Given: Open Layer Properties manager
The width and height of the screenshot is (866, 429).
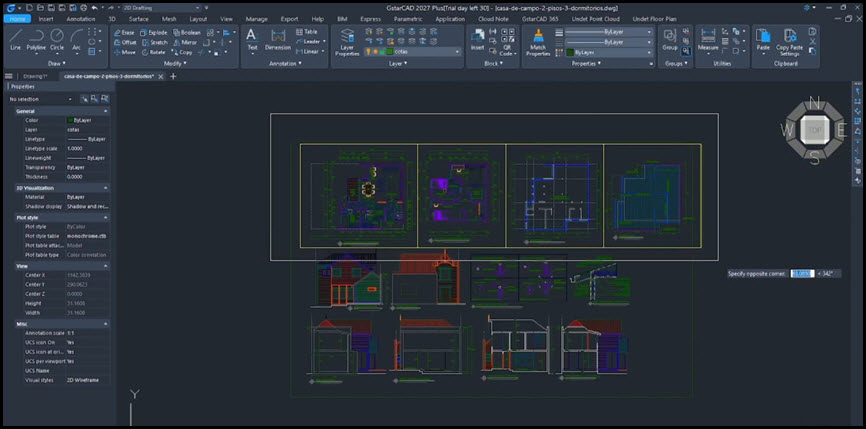Looking at the screenshot, I should [x=347, y=43].
